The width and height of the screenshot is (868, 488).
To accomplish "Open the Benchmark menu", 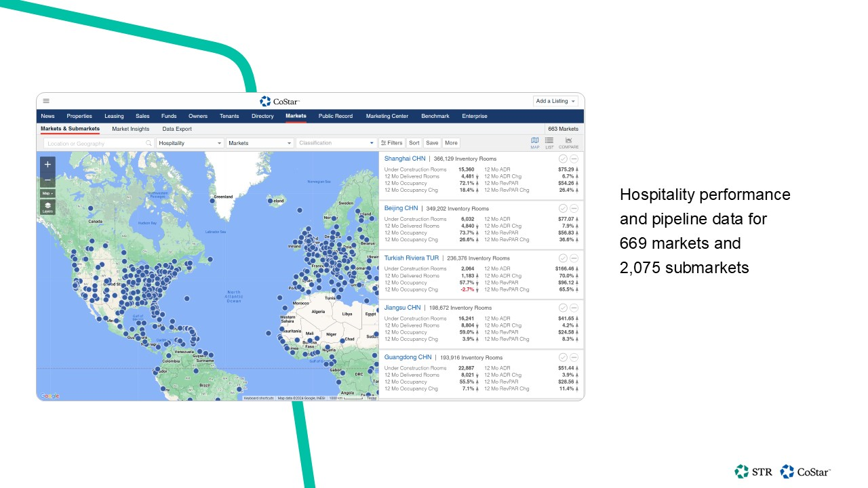I will point(435,116).
